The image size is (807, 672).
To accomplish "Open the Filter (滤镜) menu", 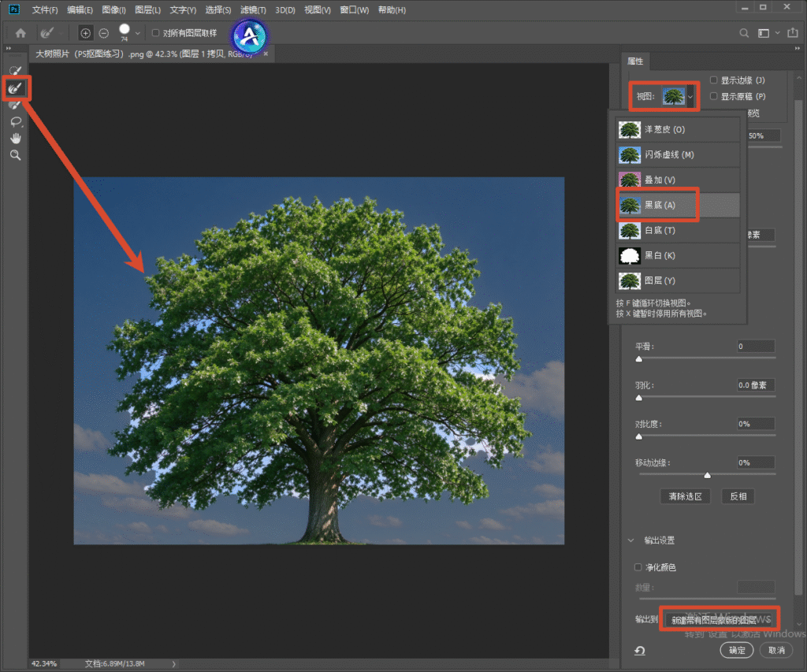I will coord(253,9).
